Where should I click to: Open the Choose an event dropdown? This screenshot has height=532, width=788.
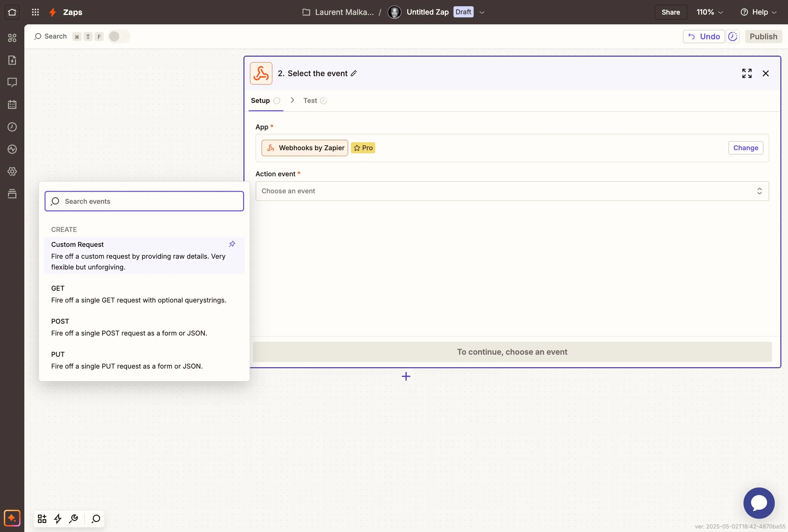(512, 191)
